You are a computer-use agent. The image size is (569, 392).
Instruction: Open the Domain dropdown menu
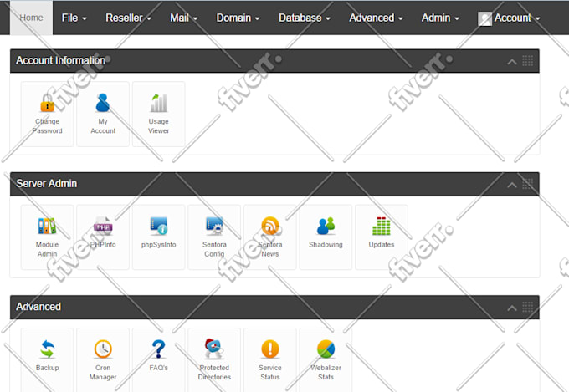(x=238, y=18)
